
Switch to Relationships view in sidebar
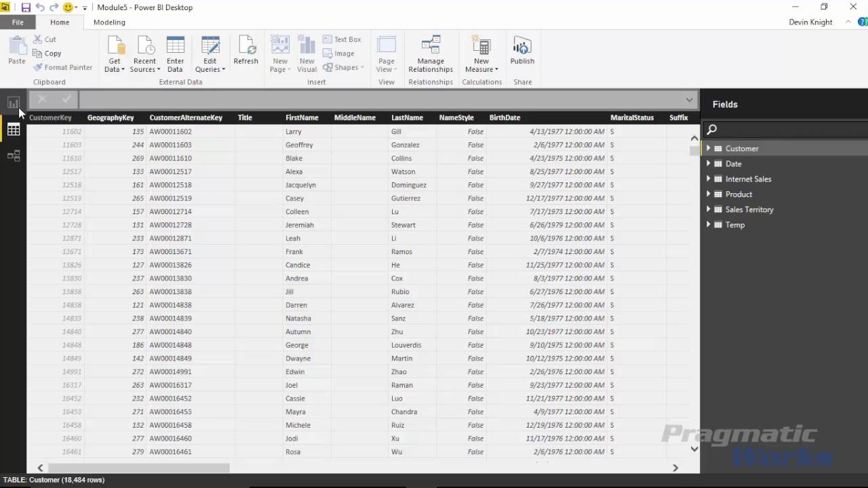coord(13,156)
